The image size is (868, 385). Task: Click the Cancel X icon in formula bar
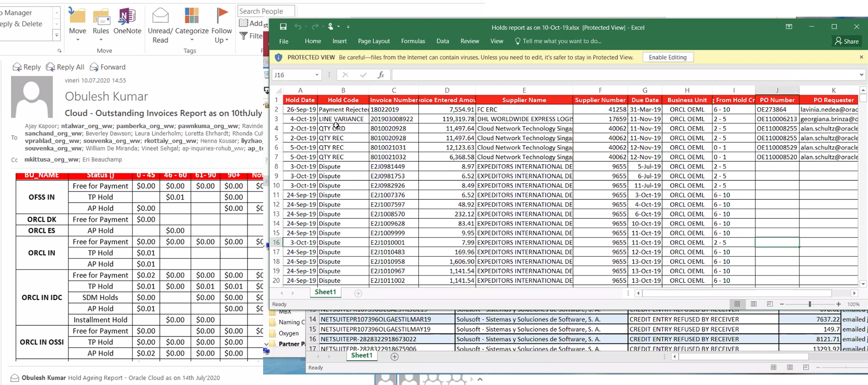click(x=345, y=75)
